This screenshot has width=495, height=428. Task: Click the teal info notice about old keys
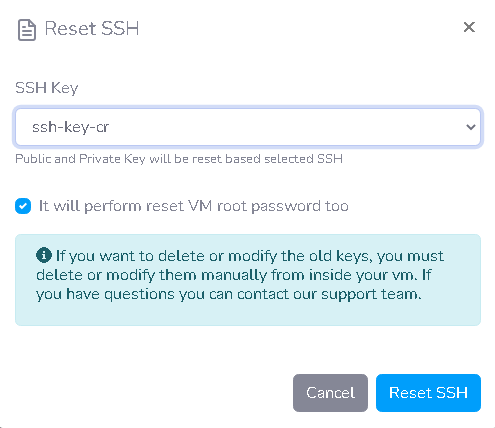pyautogui.click(x=248, y=280)
